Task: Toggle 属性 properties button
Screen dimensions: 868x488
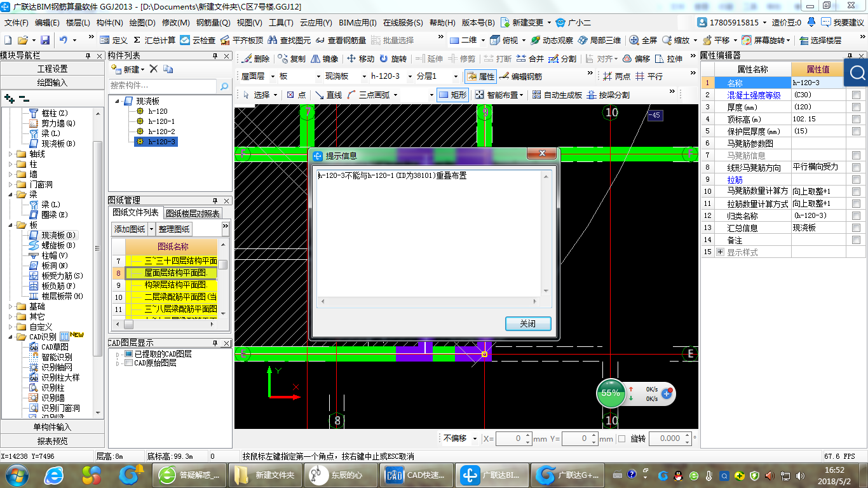Action: pos(481,76)
